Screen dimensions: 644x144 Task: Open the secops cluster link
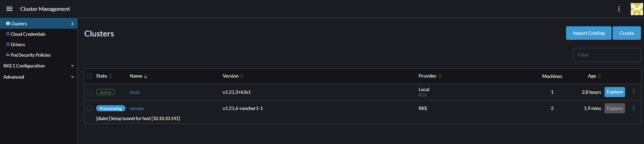(x=137, y=108)
